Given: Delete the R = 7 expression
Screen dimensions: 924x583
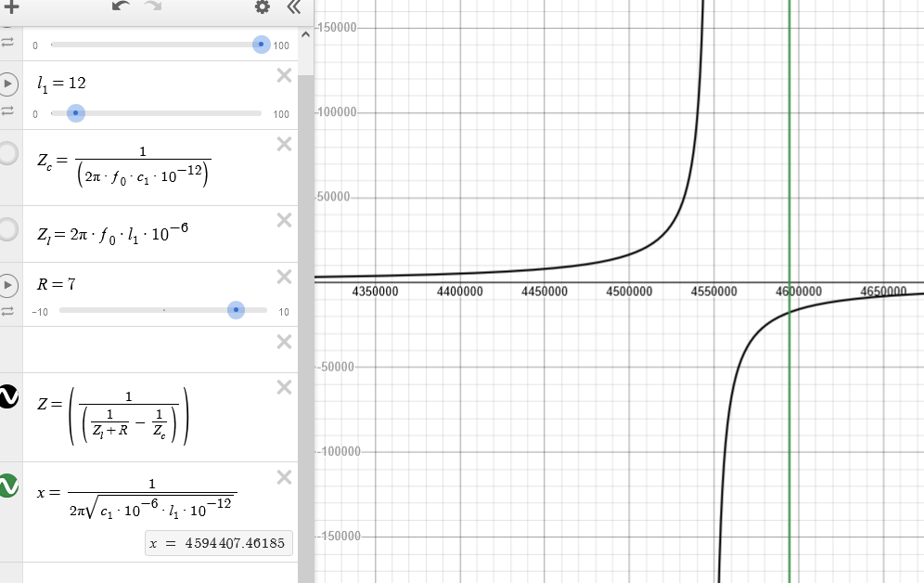Looking at the screenshot, I should [x=285, y=277].
